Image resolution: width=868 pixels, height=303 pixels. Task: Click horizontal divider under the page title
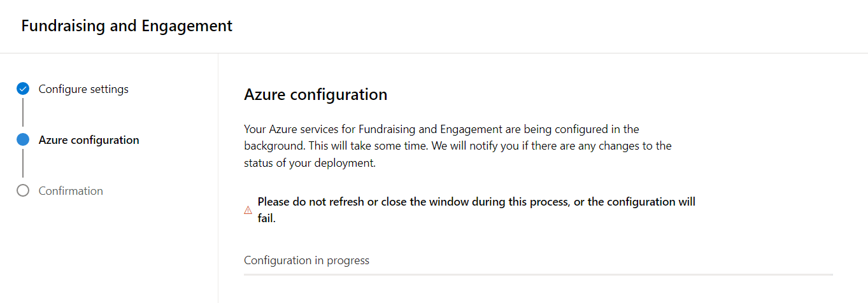(x=434, y=53)
